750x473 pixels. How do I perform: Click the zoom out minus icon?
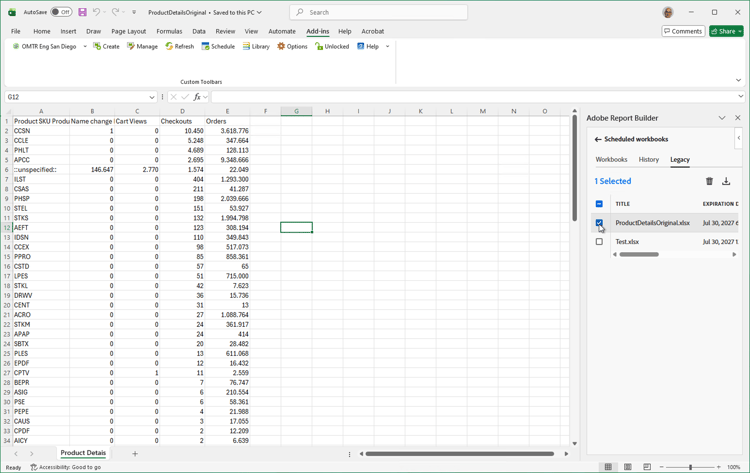click(662, 467)
